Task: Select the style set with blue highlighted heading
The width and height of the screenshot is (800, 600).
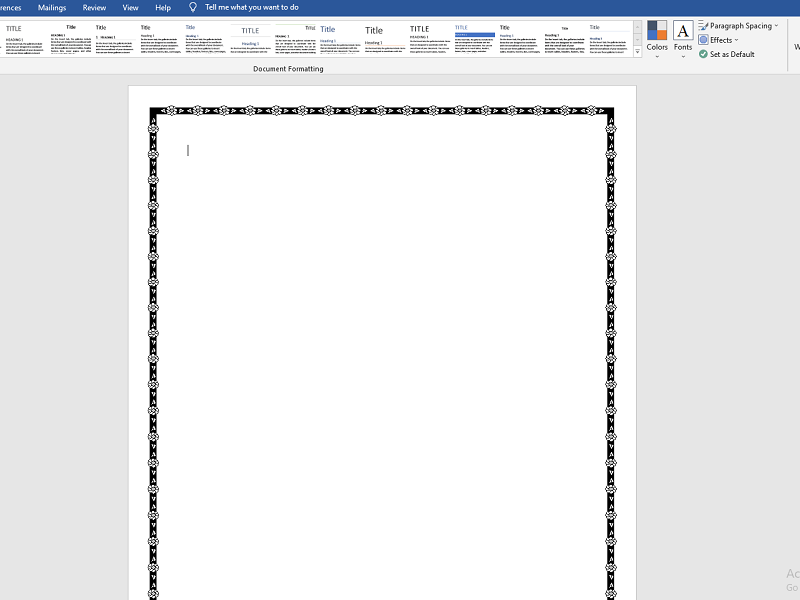Action: pos(474,40)
